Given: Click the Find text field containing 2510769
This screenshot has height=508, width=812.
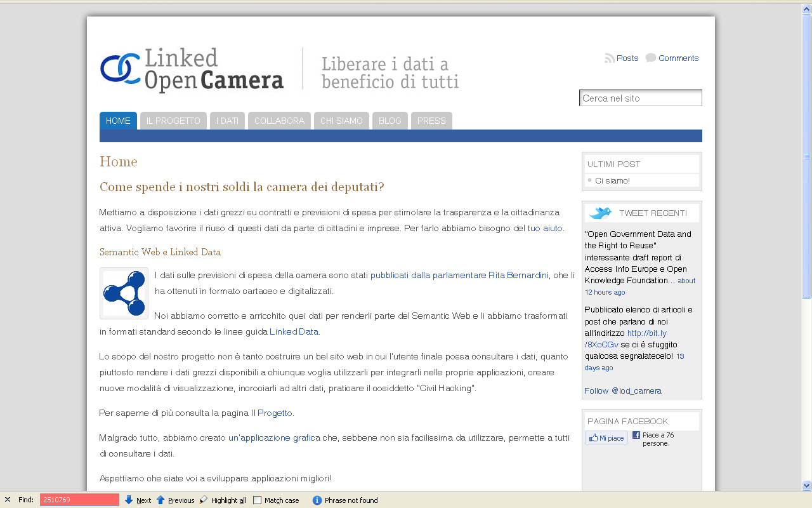Looking at the screenshot, I should pos(79,500).
